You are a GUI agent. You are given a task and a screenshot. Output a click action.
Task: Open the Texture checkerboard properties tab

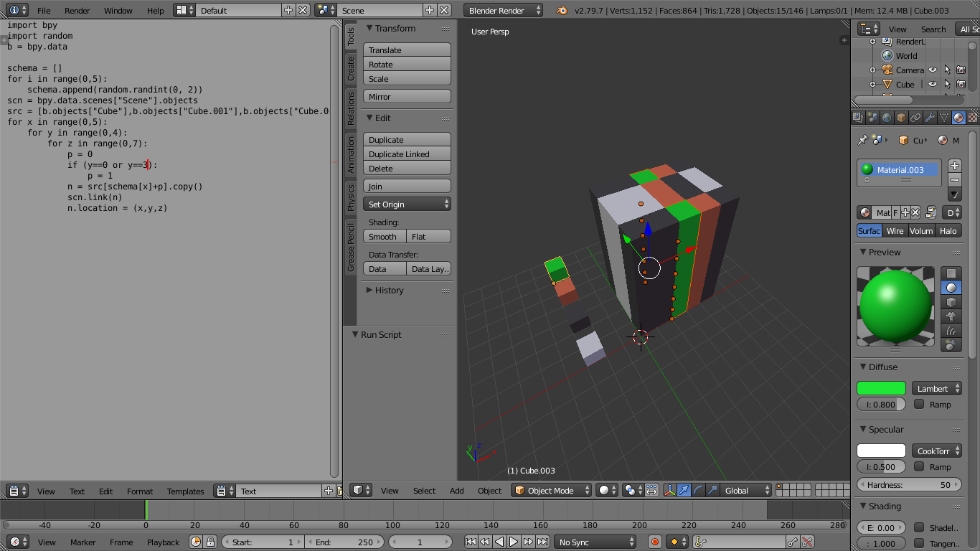[x=973, y=118]
